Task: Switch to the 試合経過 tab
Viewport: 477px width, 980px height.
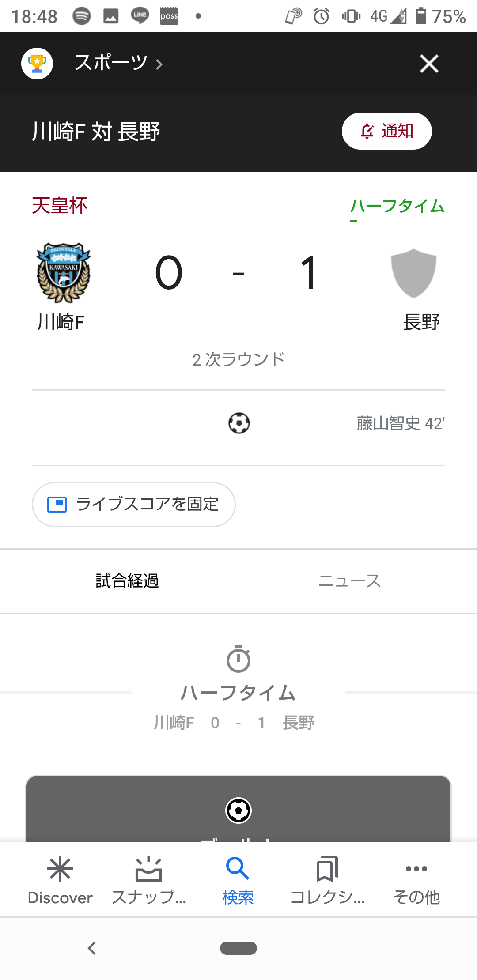Action: pyautogui.click(x=127, y=581)
